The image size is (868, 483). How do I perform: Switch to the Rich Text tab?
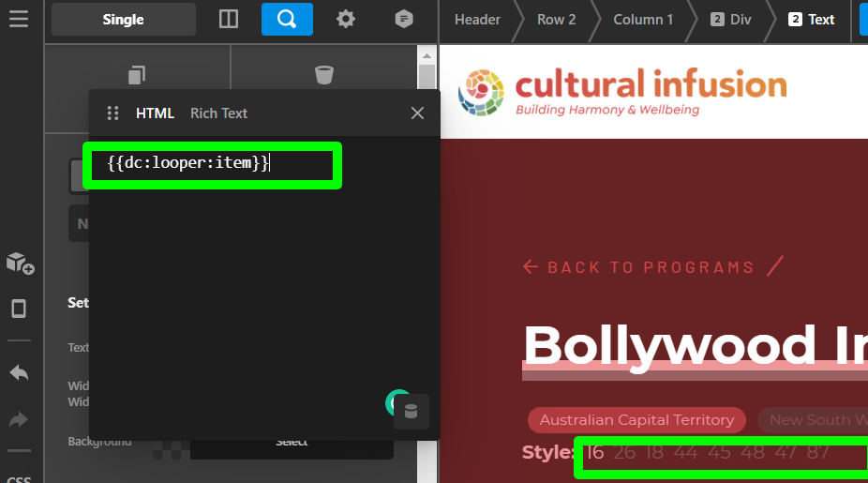[218, 113]
